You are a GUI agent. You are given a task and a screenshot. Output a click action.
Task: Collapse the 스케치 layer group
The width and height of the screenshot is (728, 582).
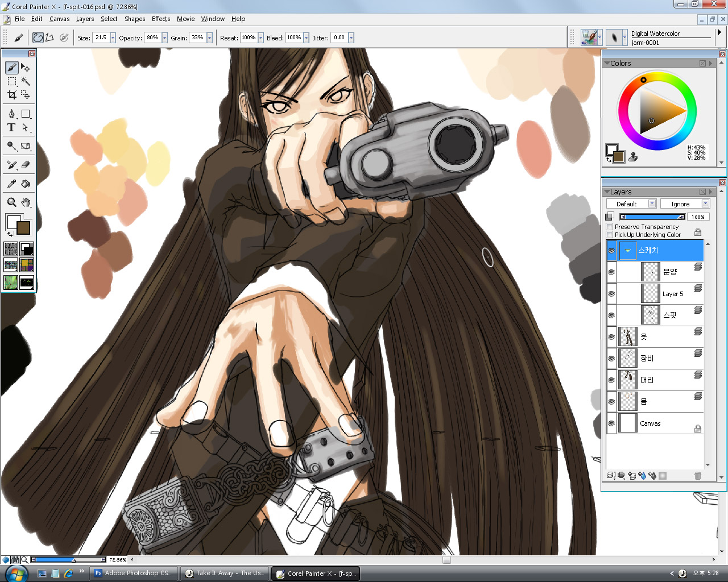click(x=628, y=251)
